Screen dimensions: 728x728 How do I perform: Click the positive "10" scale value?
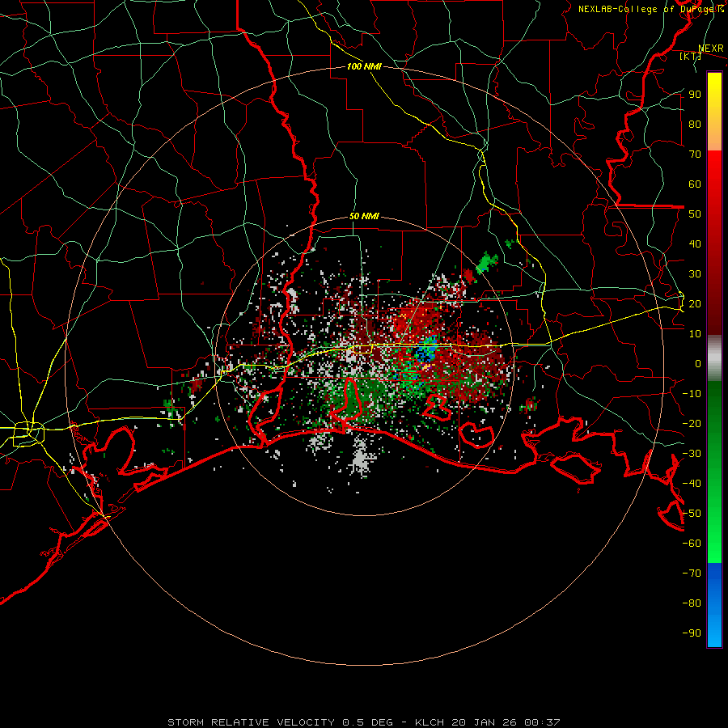(695, 334)
